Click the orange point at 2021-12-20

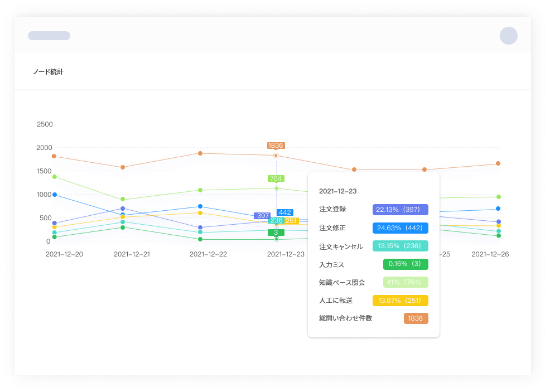coord(54,156)
